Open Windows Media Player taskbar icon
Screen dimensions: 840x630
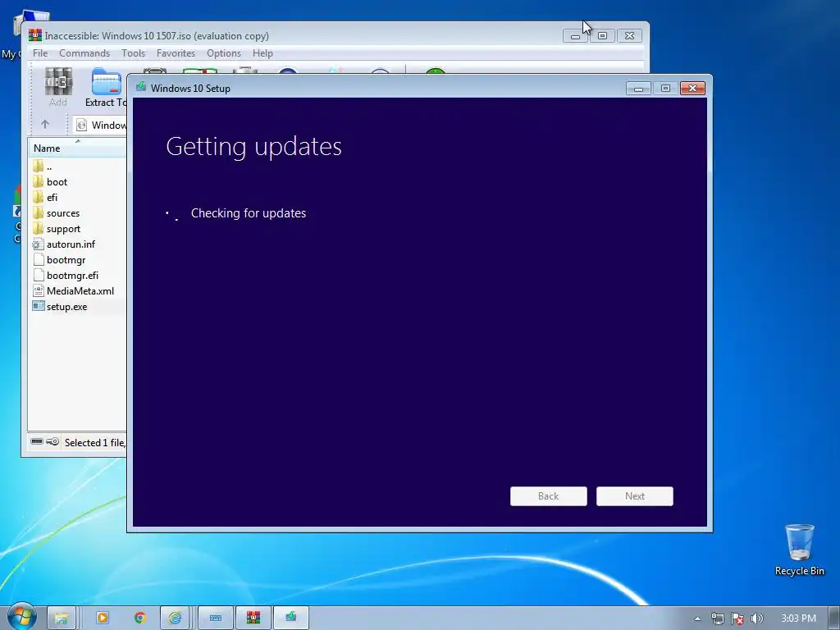click(102, 619)
